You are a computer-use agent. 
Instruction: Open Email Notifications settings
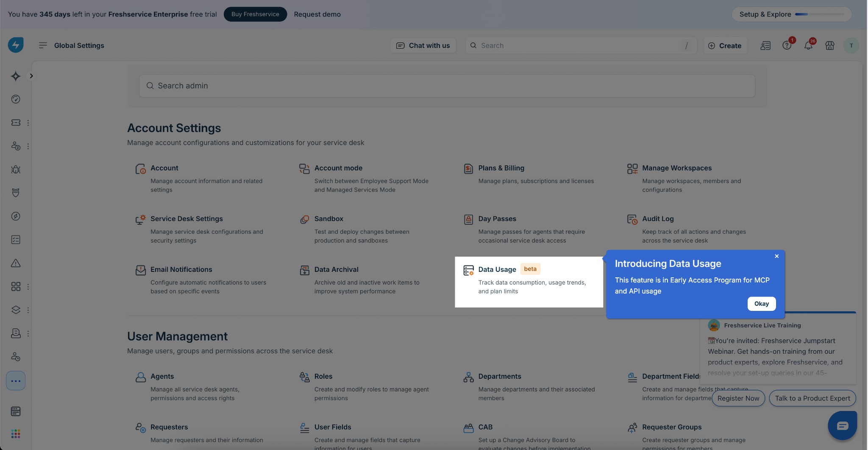[181, 269]
